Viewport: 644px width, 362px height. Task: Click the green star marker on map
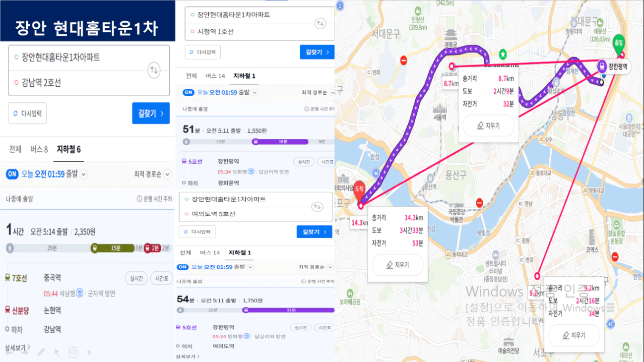click(x=503, y=53)
